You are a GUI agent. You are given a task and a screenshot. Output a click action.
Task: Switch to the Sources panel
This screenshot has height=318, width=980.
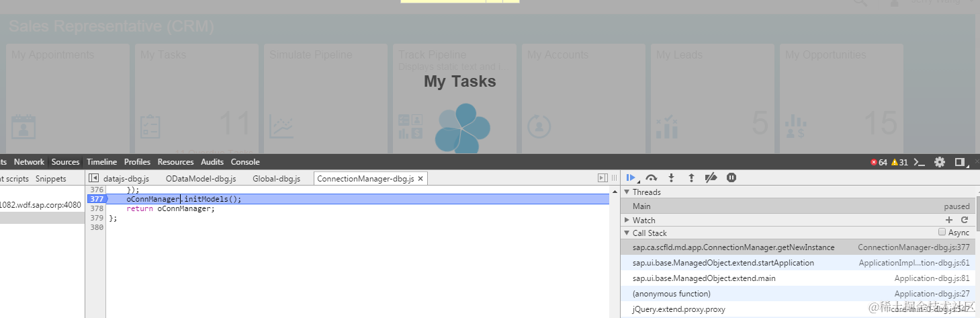65,162
